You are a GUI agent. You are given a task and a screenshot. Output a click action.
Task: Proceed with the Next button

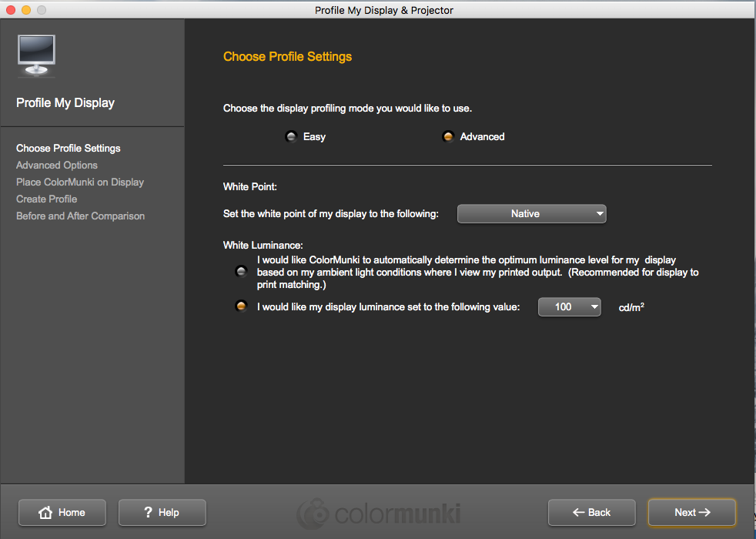(692, 513)
